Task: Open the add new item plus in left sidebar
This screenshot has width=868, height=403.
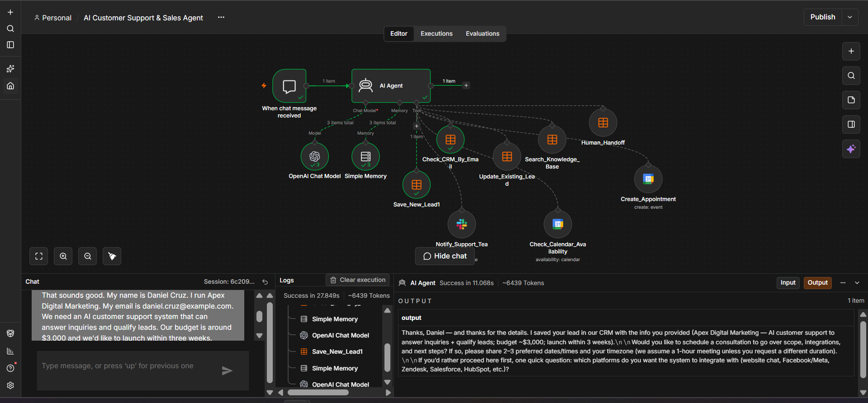Action: point(10,12)
